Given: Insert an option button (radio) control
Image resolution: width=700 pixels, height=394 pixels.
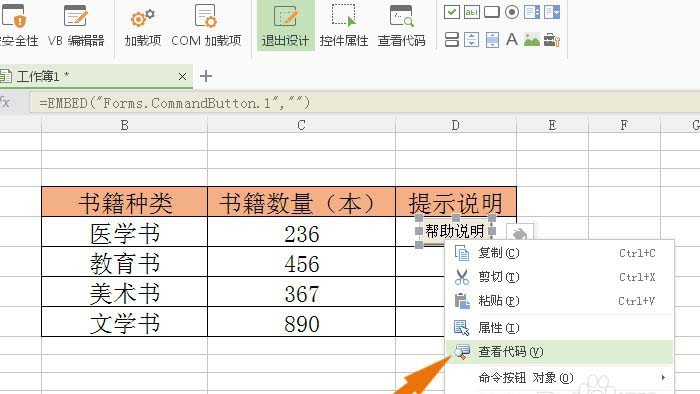Looking at the screenshot, I should pos(512,12).
